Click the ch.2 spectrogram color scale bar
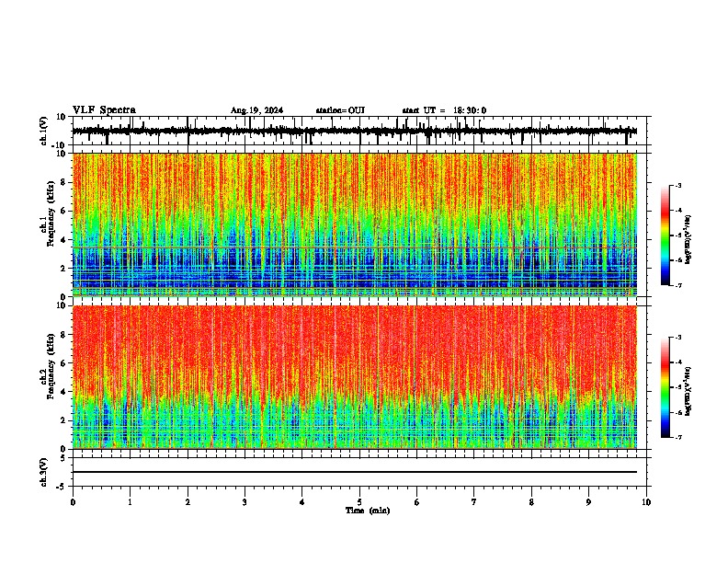This screenshot has width=728, height=563. coord(665,387)
